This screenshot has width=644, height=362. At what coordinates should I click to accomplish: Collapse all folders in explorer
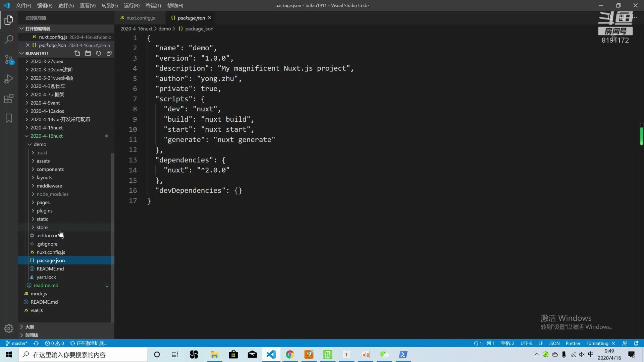tap(109, 53)
